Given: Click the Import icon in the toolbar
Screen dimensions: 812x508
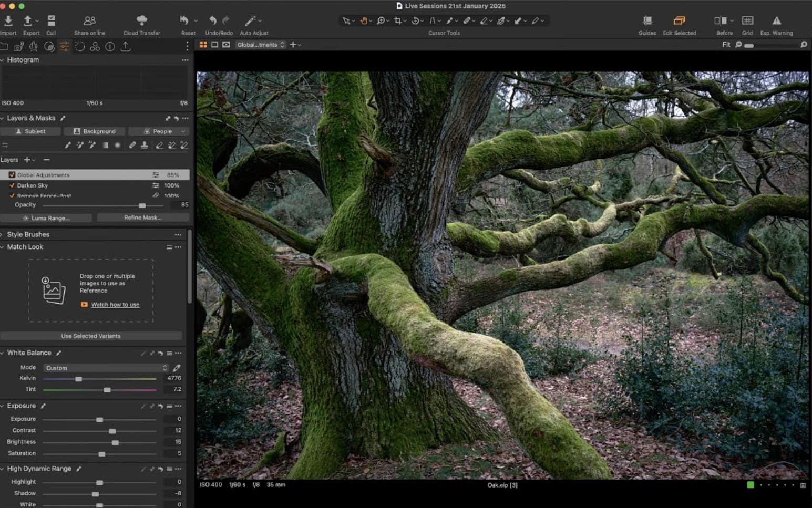Looking at the screenshot, I should point(8,21).
